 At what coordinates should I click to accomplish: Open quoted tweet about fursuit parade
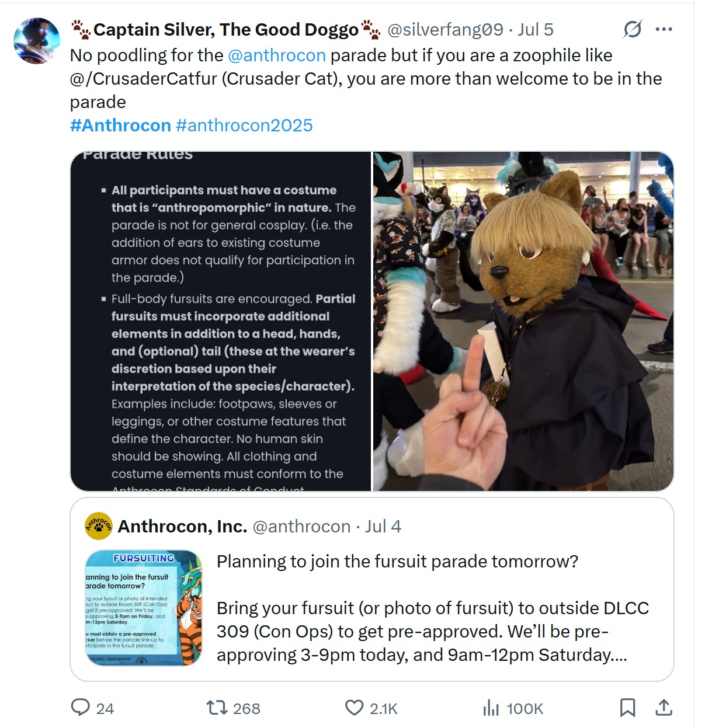(x=372, y=590)
